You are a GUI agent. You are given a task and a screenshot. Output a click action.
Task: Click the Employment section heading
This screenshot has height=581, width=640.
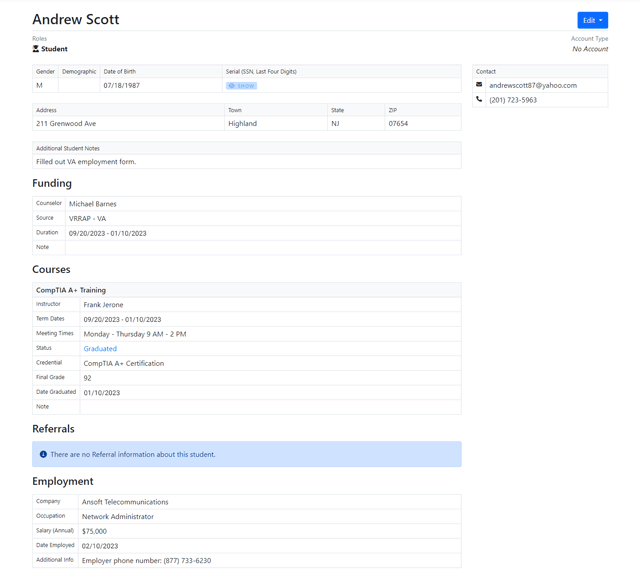pos(63,481)
